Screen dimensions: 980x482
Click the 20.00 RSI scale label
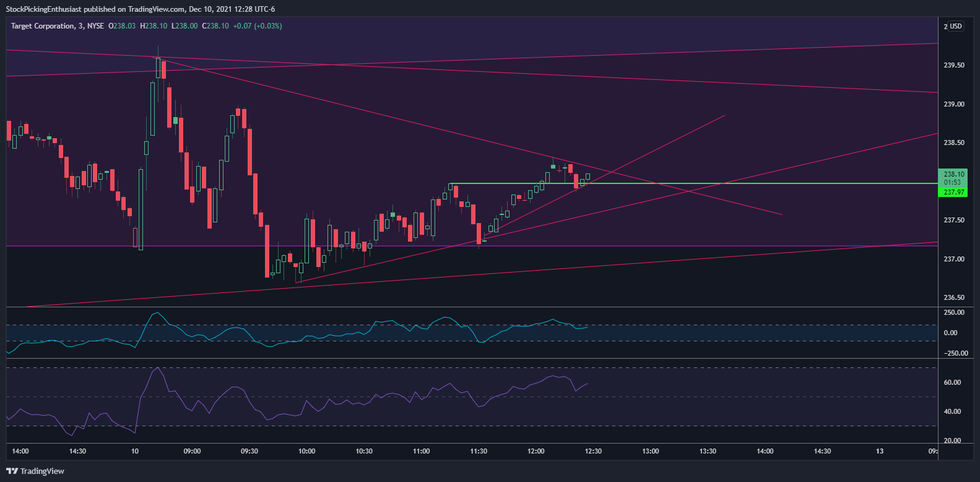952,440
